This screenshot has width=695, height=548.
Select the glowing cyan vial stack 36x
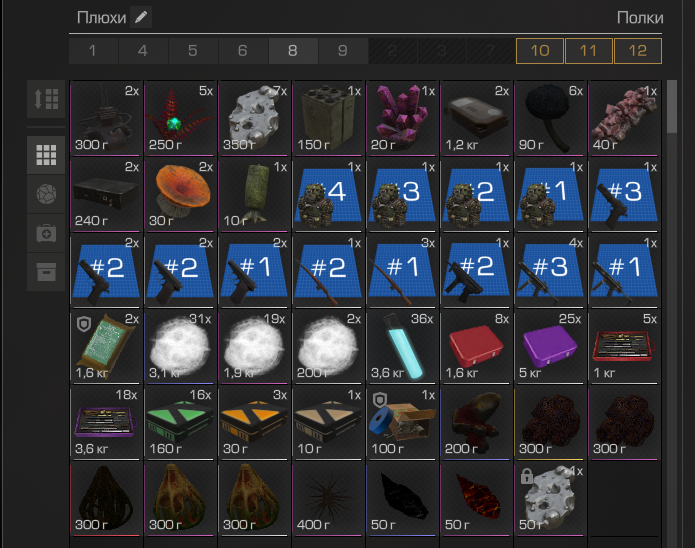coord(402,346)
